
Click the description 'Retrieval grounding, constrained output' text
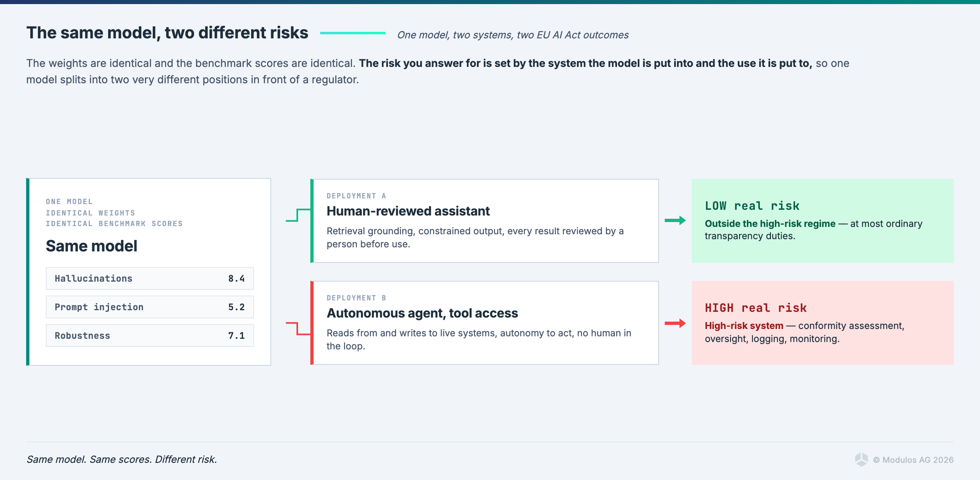[x=475, y=238]
